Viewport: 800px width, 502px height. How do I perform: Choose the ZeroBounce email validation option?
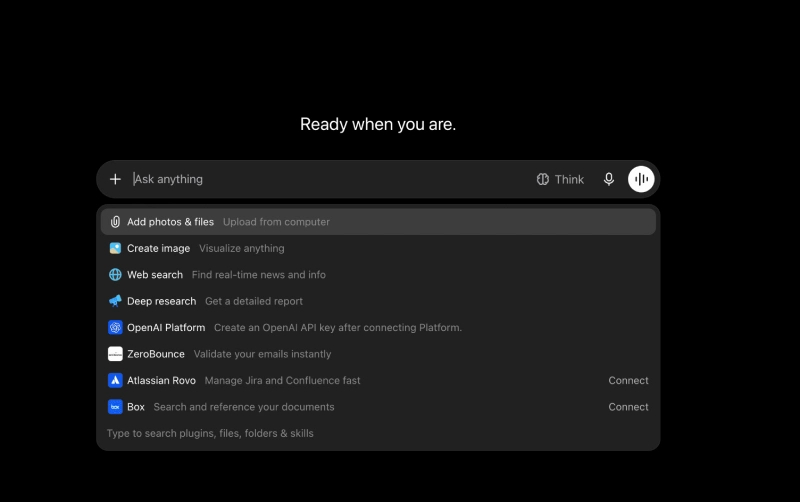tap(378, 354)
